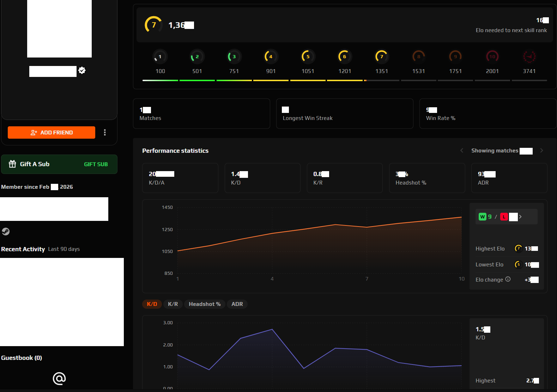
Task: Open the linked Steam account icon
Action: coord(6,231)
